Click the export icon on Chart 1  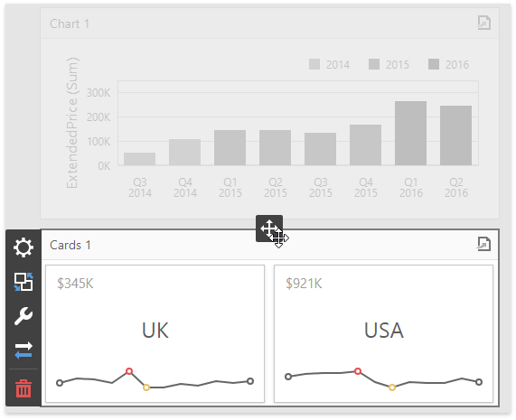tap(483, 23)
